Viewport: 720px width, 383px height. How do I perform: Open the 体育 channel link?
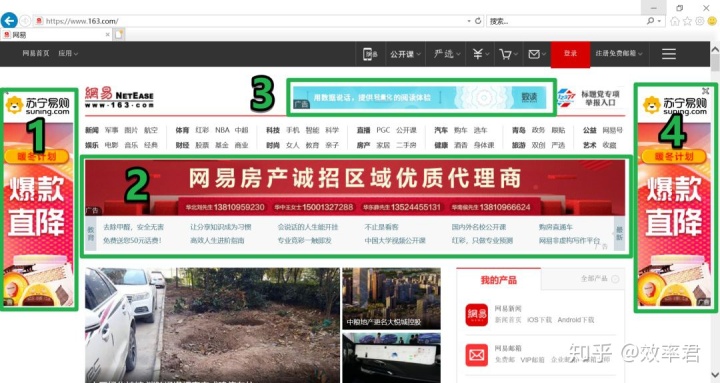(182, 130)
